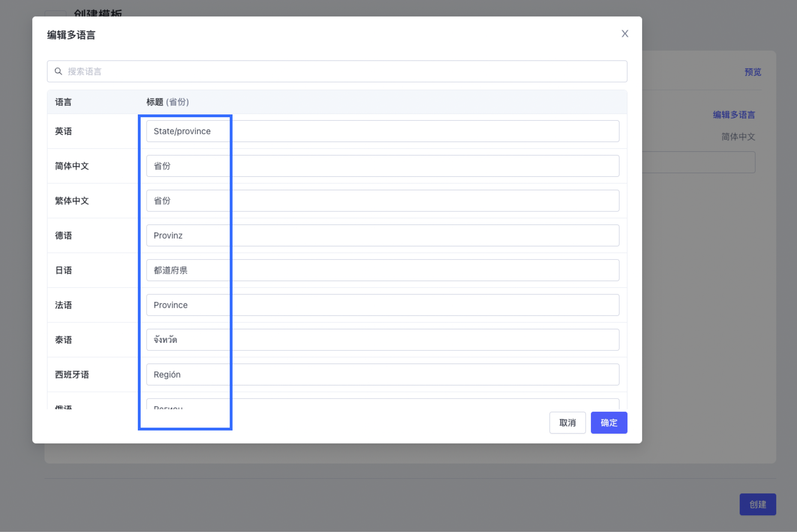Click the magnifier icon in the search box

point(58,71)
